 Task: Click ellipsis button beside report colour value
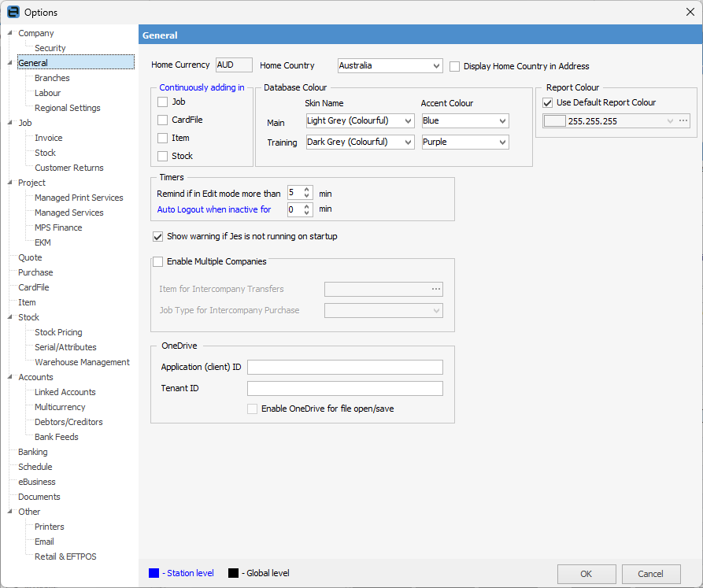[683, 121]
